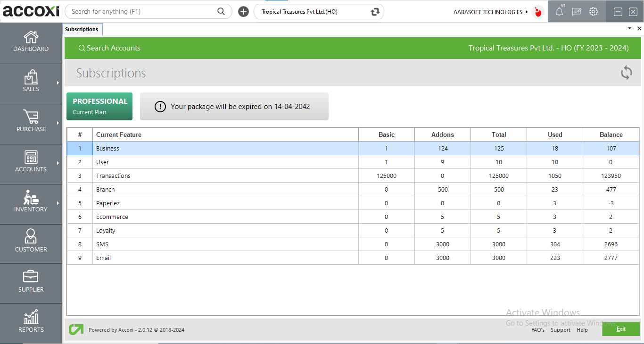This screenshot has height=344, width=644.
Task: Open notifications bell icon
Action: pyautogui.click(x=559, y=12)
